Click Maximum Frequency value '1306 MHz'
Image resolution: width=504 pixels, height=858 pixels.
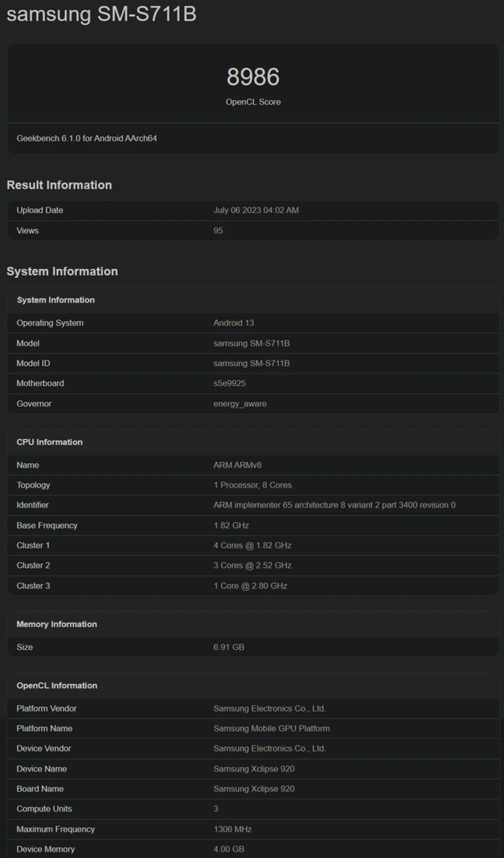click(233, 829)
